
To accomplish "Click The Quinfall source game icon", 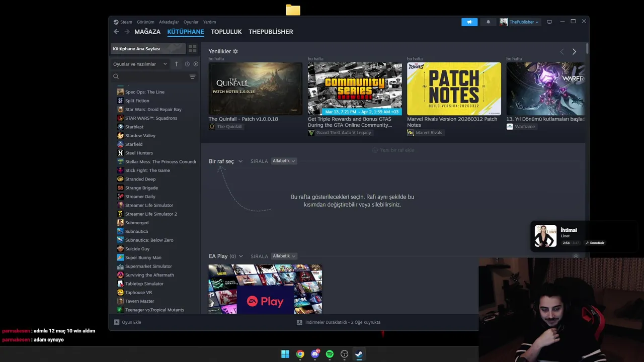I will (212, 127).
